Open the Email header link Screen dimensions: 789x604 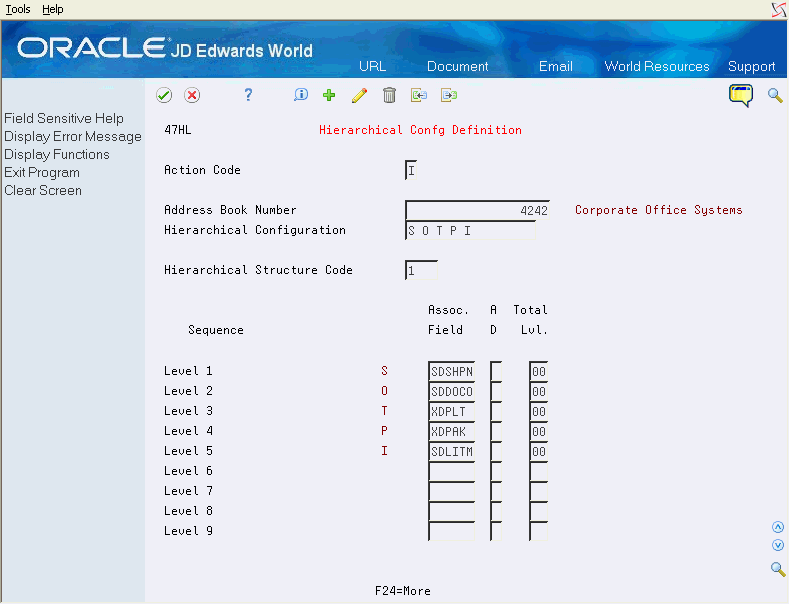click(556, 66)
